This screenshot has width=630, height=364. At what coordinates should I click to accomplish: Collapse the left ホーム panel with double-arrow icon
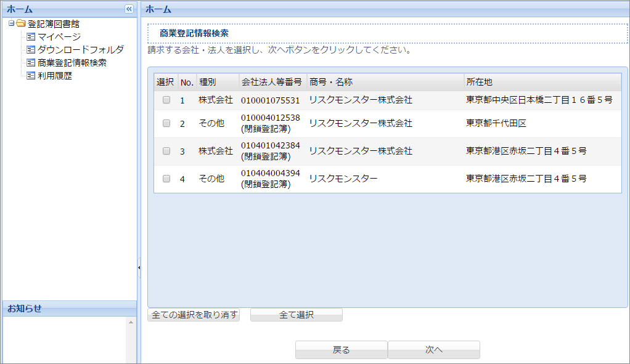click(x=129, y=9)
